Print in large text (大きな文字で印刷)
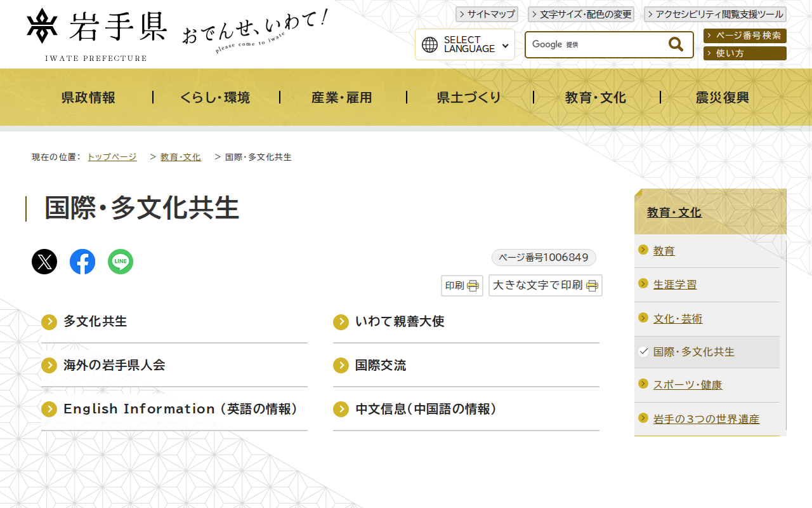 click(x=545, y=286)
